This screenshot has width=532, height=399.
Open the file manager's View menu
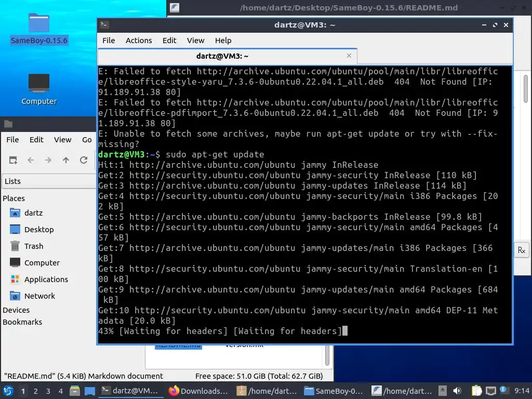point(62,139)
